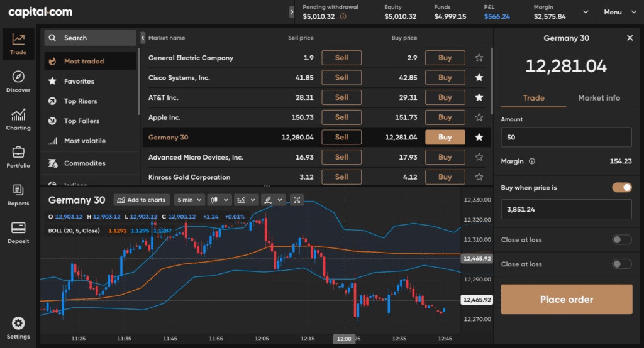Select Top Risers category
Image resolution: width=644 pixels, height=348 pixels.
pyautogui.click(x=90, y=101)
